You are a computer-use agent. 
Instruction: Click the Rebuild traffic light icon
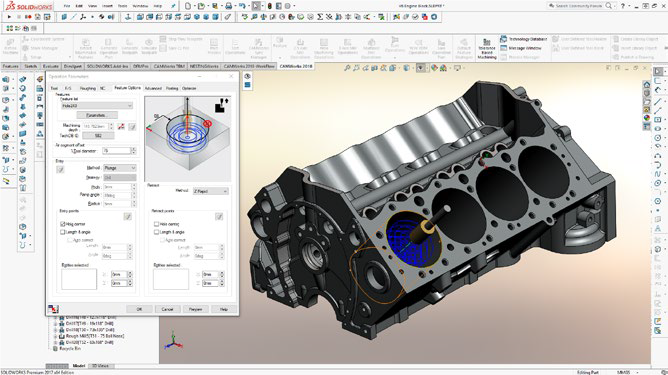click(x=270, y=6)
